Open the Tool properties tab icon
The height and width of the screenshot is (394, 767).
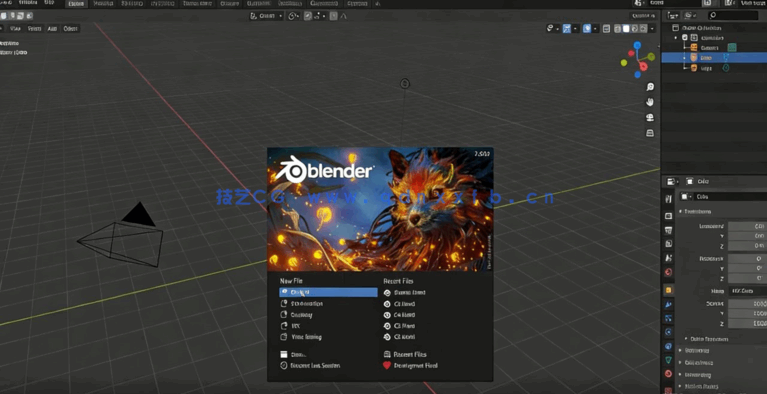(669, 199)
